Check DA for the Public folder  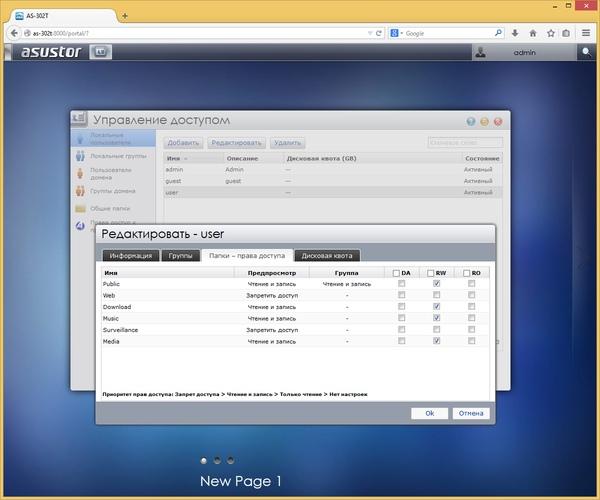click(x=401, y=283)
